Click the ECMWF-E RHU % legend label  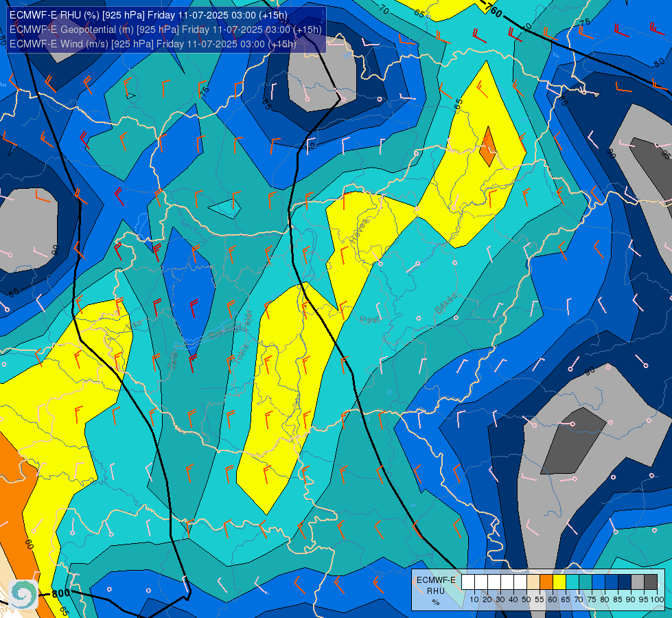[436, 591]
